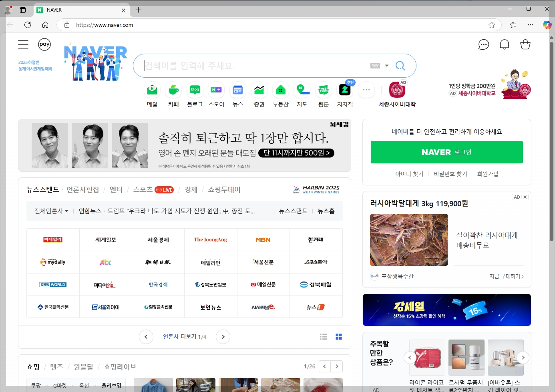Open the favorites list icon
Screen dimensions: 555x392
point(513,25)
